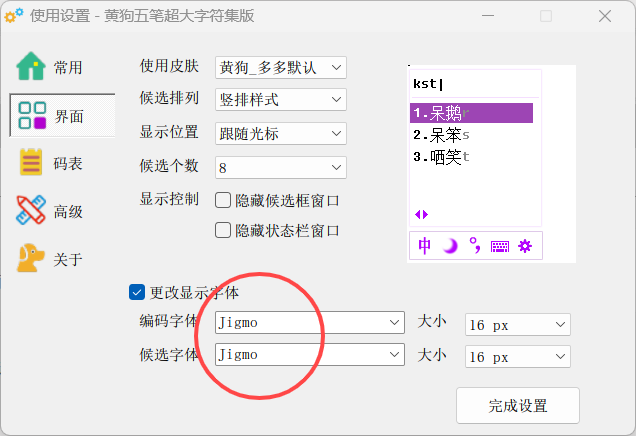Viewport: 636px width, 436px height.
Task: Uncheck the 更改显示字体 checkbox
Action: tap(138, 293)
